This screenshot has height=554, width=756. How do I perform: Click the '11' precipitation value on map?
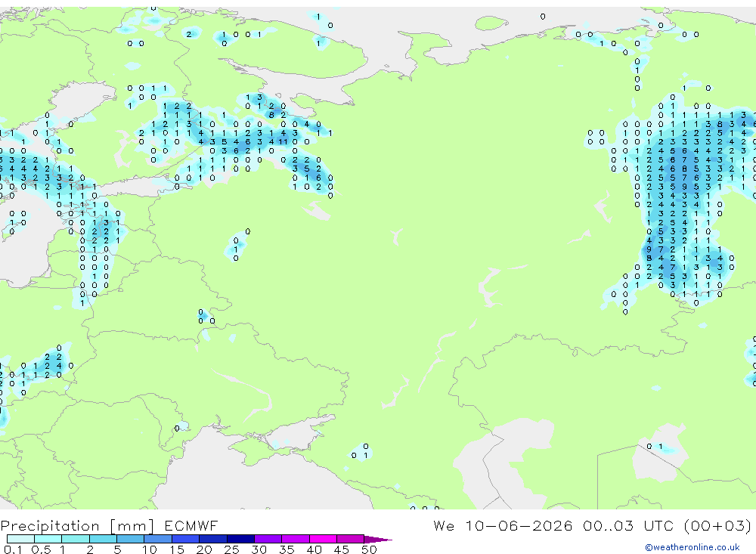click(283, 142)
